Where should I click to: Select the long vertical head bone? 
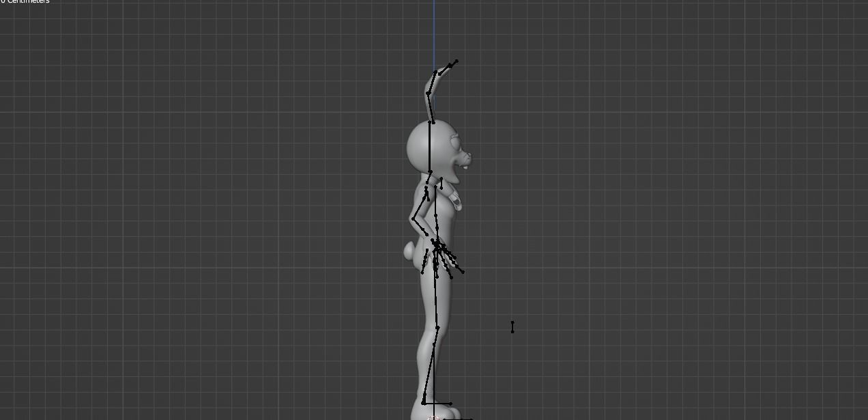tap(431, 147)
